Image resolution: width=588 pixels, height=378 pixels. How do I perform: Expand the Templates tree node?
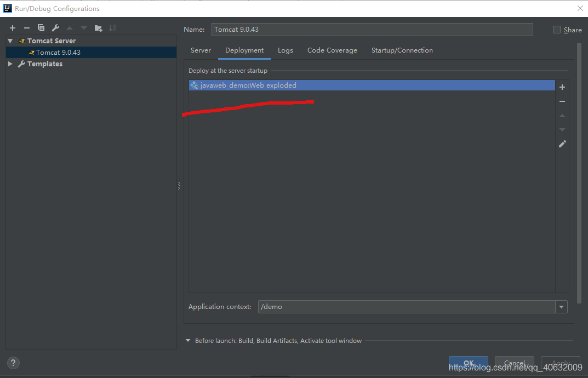click(10, 64)
